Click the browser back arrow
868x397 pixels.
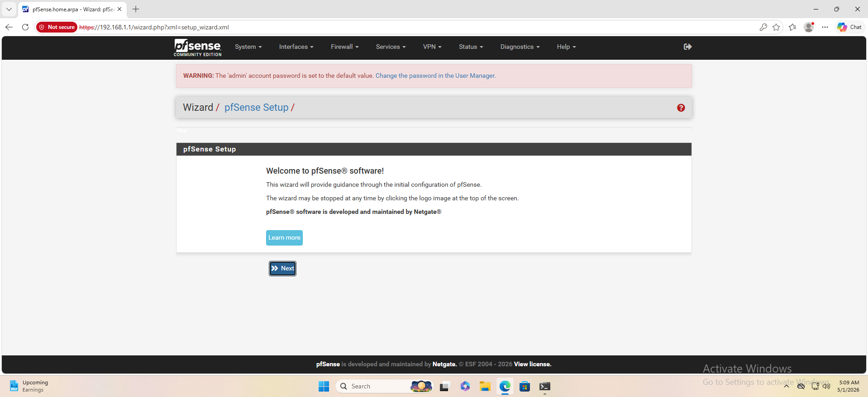coord(9,27)
